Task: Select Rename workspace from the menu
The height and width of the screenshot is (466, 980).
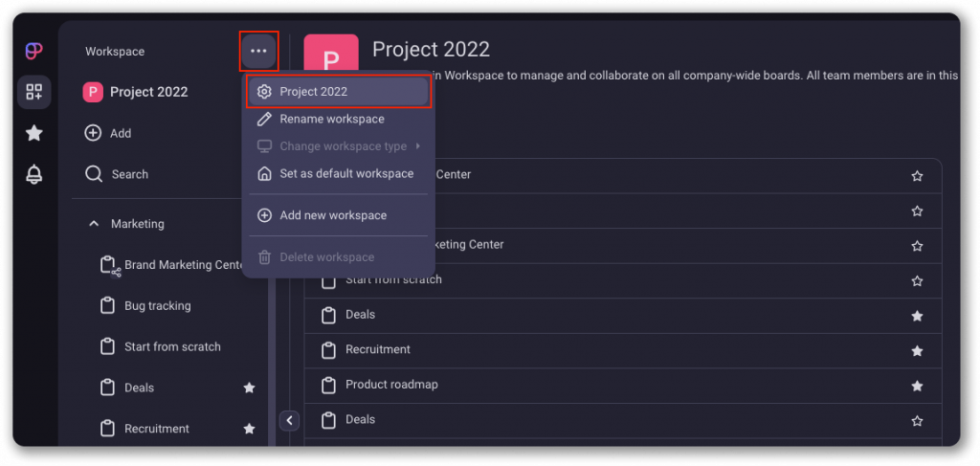Action: click(x=331, y=120)
